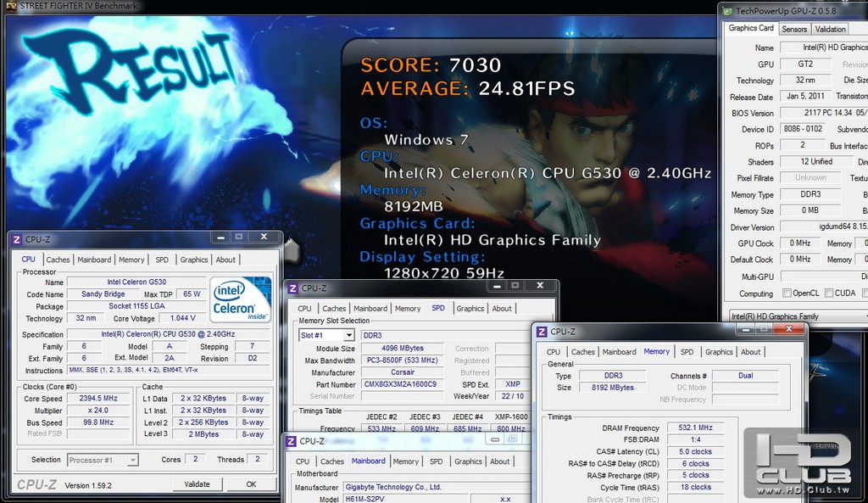Open About tab in the Memory window
Screen dimensions: 868x503
(x=750, y=352)
